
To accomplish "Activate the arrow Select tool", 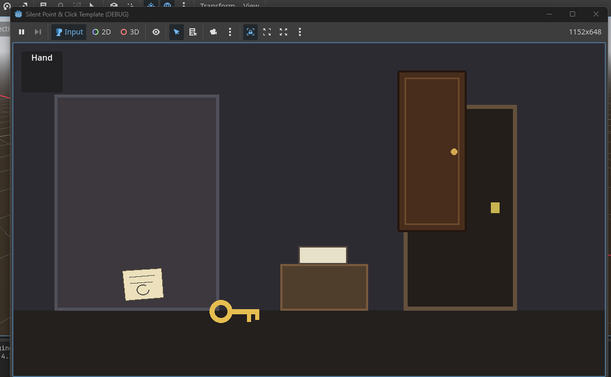I will [177, 32].
